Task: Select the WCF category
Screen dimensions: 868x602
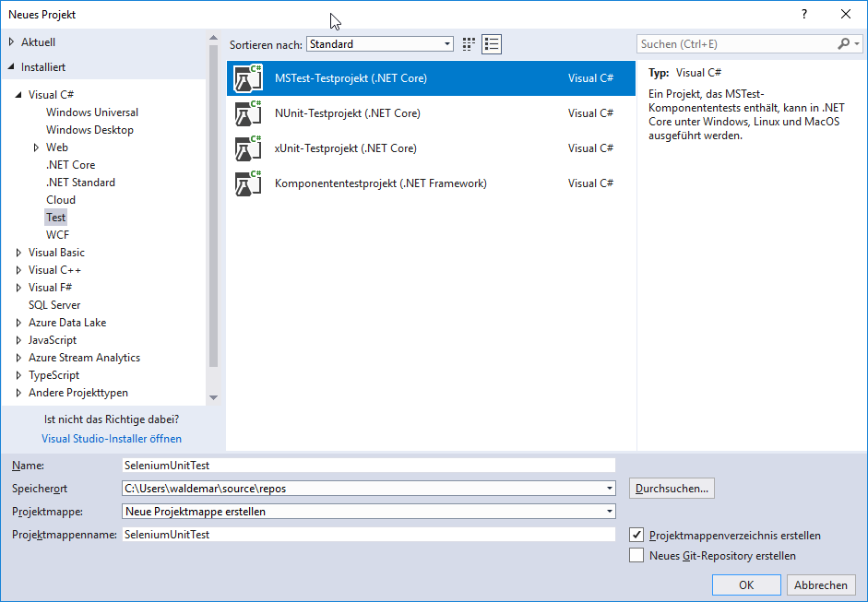Action: click(x=57, y=235)
